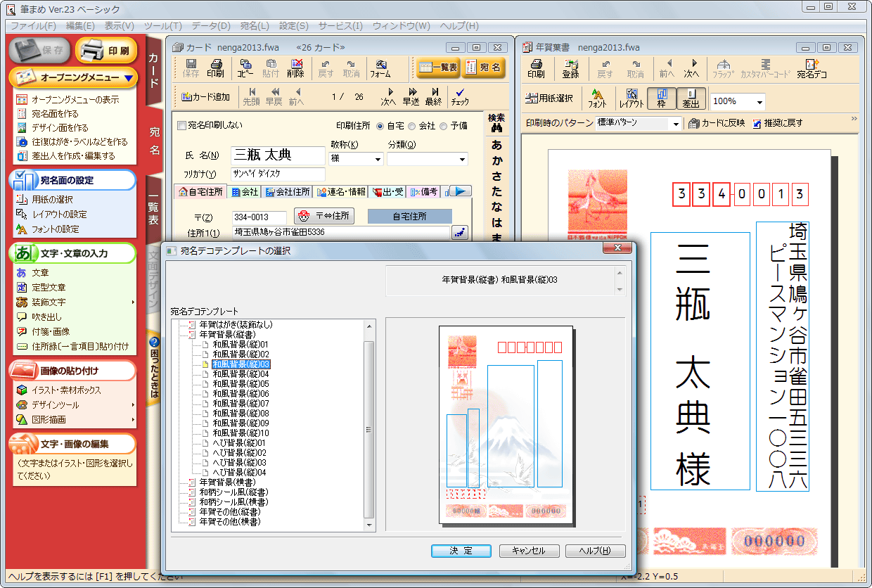Jump to last card with 最終
Screen dimensions: 872x588
click(434, 96)
